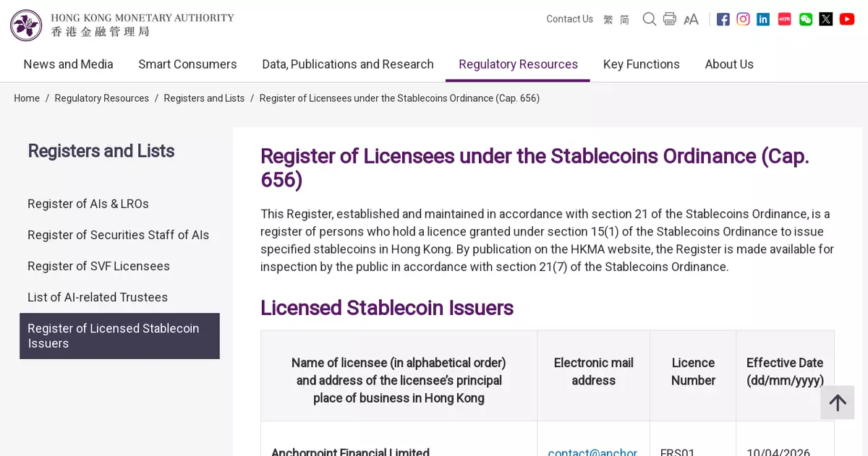868x456 pixels.
Task: Switch to Simplified Chinese (简)
Action: coord(624,20)
